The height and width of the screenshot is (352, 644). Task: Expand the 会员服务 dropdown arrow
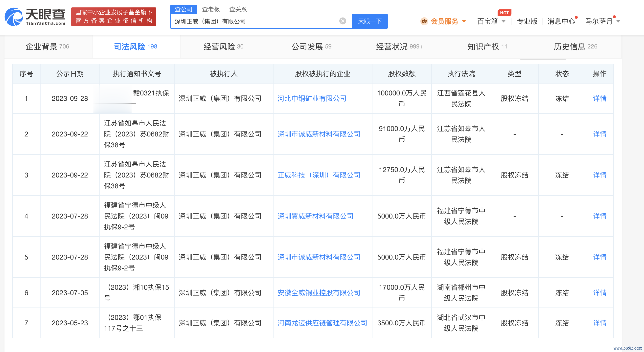[x=464, y=21]
